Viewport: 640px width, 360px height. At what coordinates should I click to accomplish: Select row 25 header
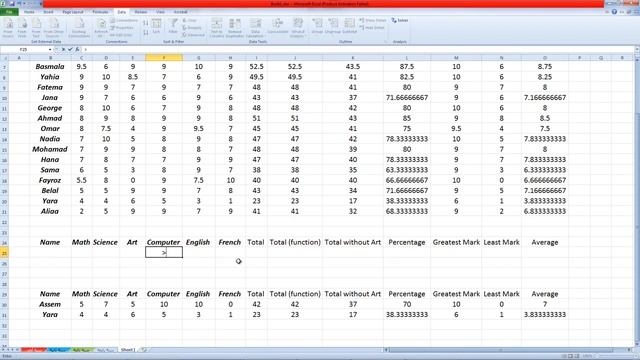pyautogui.click(x=4, y=253)
